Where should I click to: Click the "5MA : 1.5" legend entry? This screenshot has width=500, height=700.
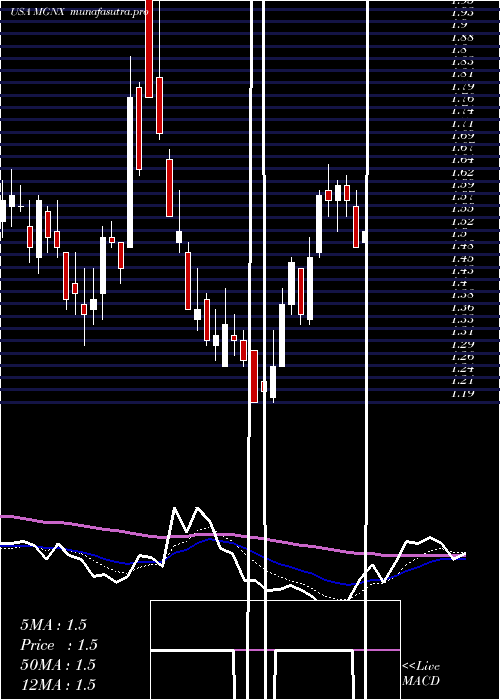[x=53, y=625]
